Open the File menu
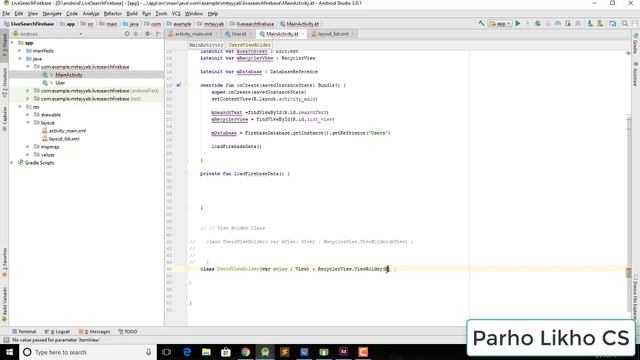640x360 pixels. click(6, 13)
